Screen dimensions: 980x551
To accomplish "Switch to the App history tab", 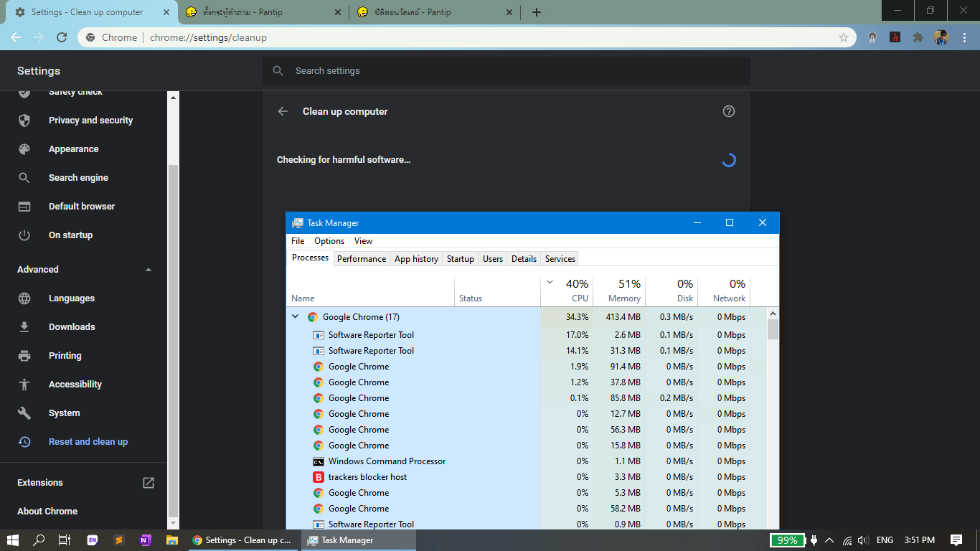I will tap(416, 259).
